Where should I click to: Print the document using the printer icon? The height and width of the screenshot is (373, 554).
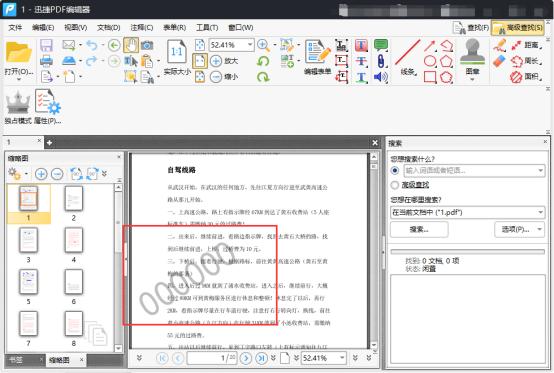click(46, 61)
